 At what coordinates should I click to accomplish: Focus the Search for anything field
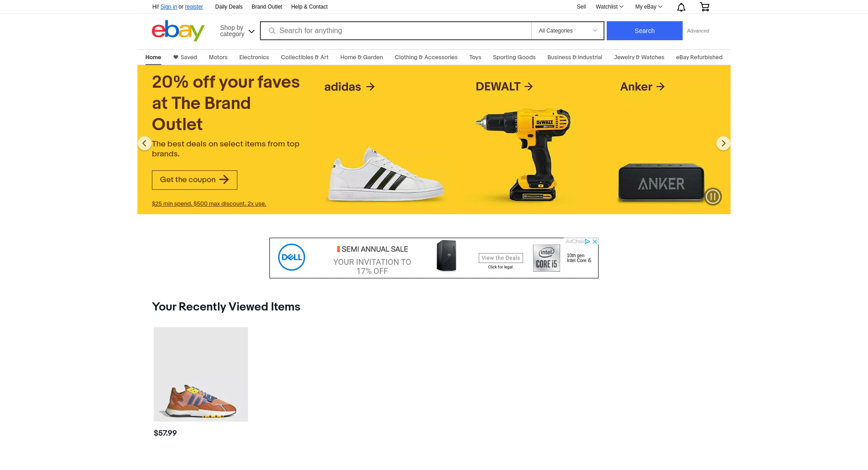tap(396, 31)
